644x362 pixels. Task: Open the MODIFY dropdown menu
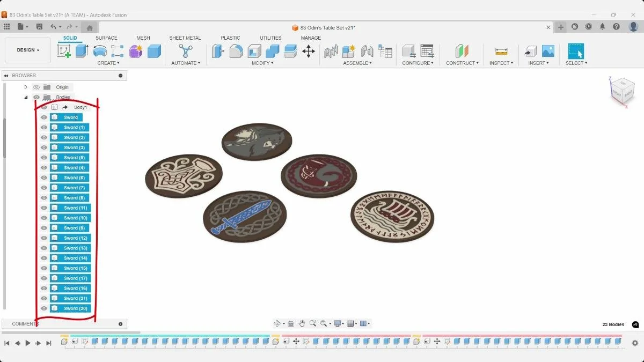click(x=262, y=63)
